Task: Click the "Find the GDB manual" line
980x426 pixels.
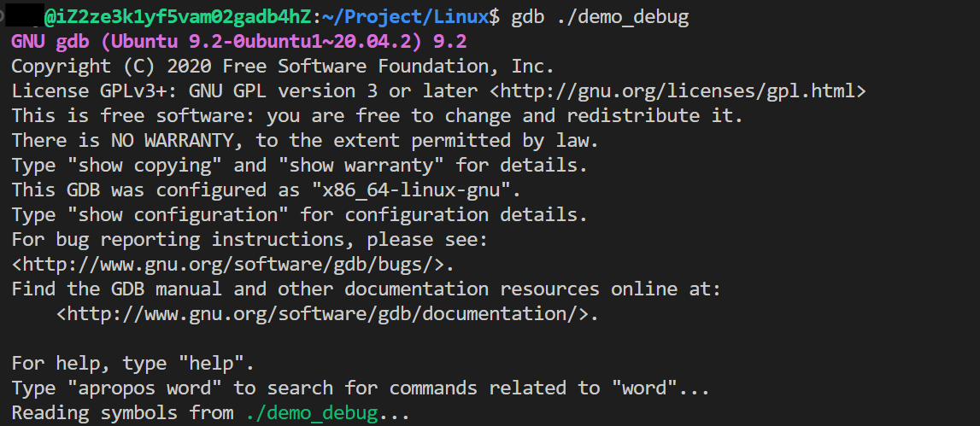Action: pos(367,289)
